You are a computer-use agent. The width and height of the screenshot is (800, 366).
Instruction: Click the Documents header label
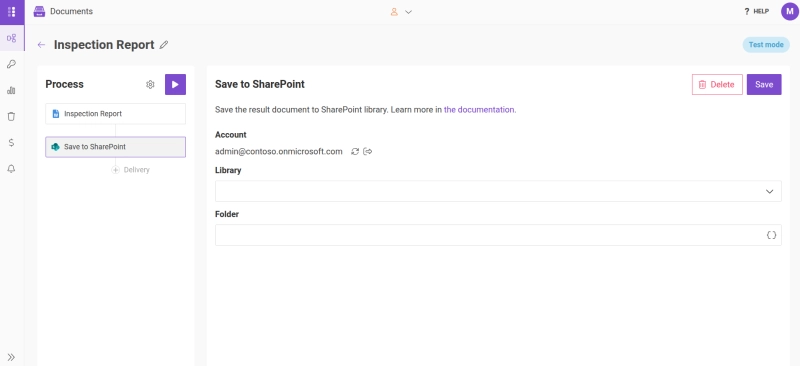click(x=71, y=11)
